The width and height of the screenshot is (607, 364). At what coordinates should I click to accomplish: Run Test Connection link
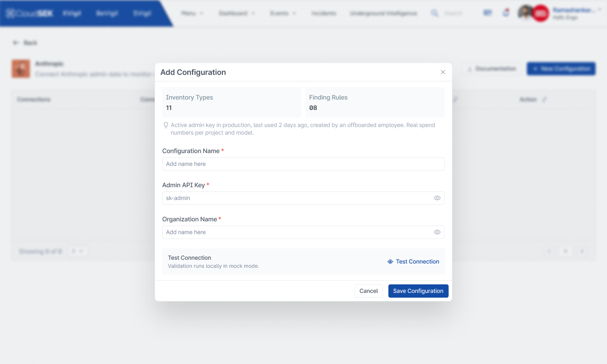pyautogui.click(x=413, y=262)
